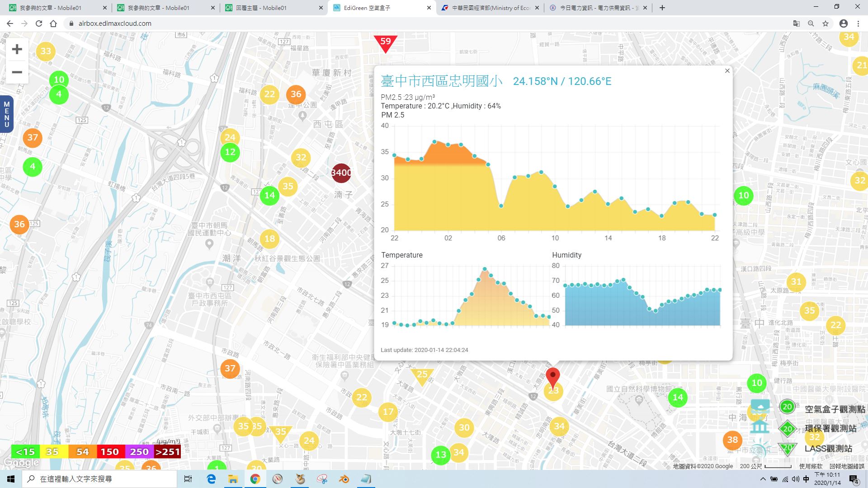The height and width of the screenshot is (488, 868).
Task: Click the yellow marker 18
Action: click(x=269, y=239)
